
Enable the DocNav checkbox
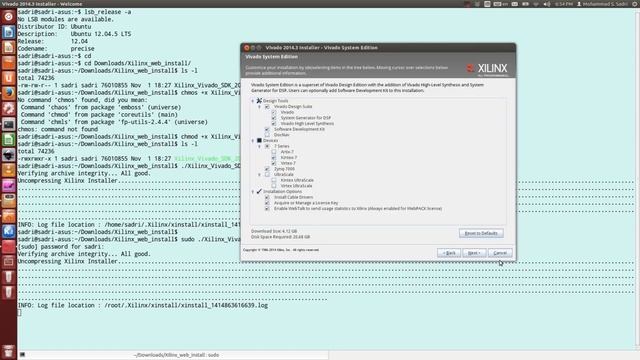click(267, 135)
